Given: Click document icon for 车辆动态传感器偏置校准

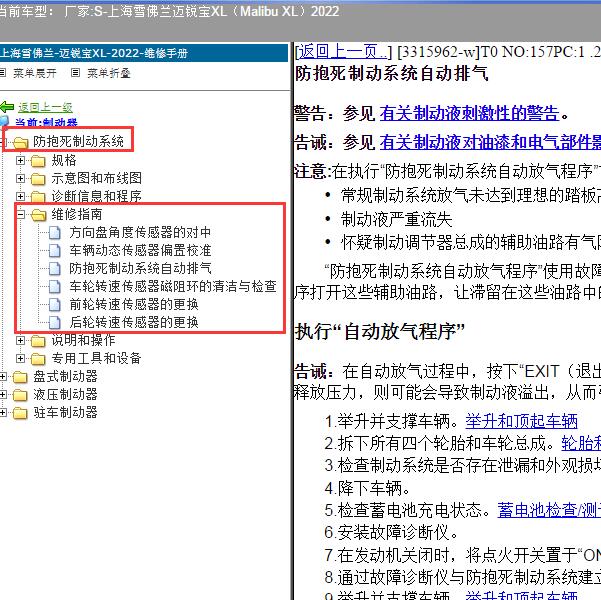Looking at the screenshot, I should [x=55, y=251].
